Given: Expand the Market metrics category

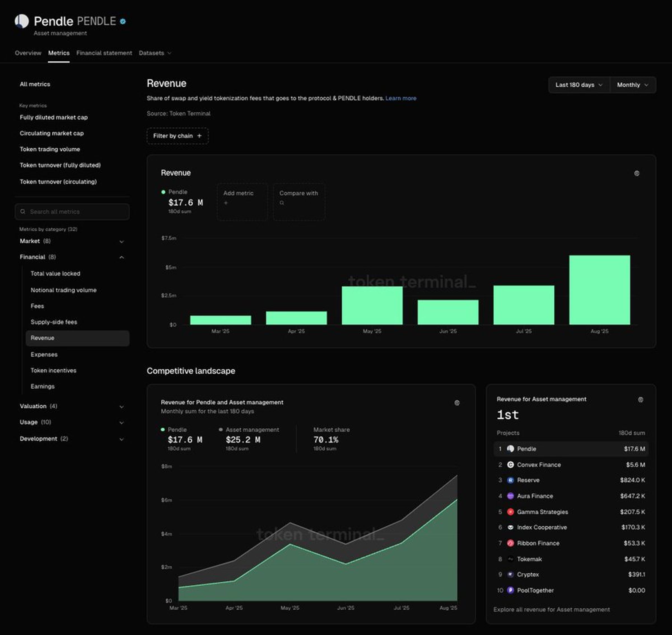Looking at the screenshot, I should pyautogui.click(x=72, y=241).
